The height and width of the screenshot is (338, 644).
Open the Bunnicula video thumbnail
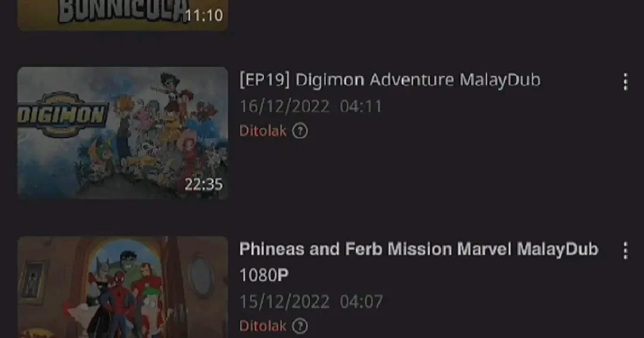(122, 15)
